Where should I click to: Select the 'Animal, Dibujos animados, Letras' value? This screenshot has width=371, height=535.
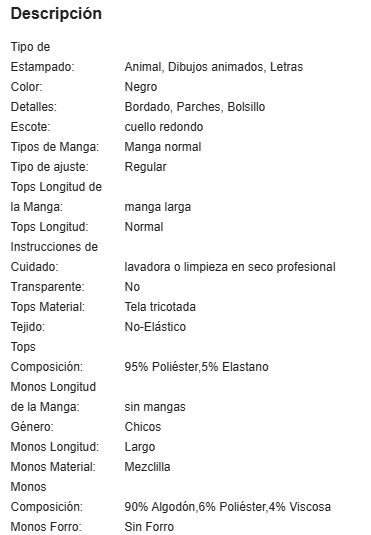click(214, 67)
